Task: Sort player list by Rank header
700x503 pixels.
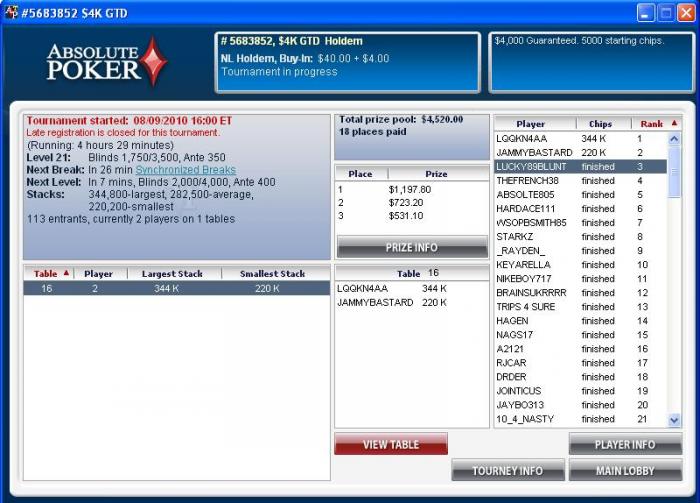Action: point(656,124)
